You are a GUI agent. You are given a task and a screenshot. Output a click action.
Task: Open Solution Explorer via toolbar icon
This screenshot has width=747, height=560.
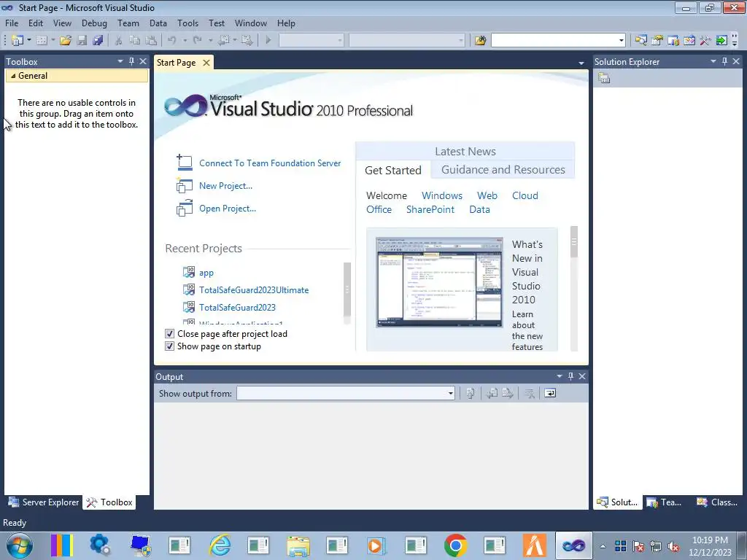click(641, 41)
